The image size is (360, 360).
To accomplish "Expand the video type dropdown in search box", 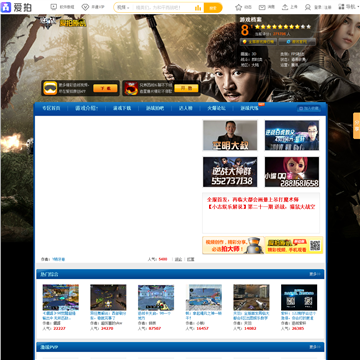I will pos(123,7).
